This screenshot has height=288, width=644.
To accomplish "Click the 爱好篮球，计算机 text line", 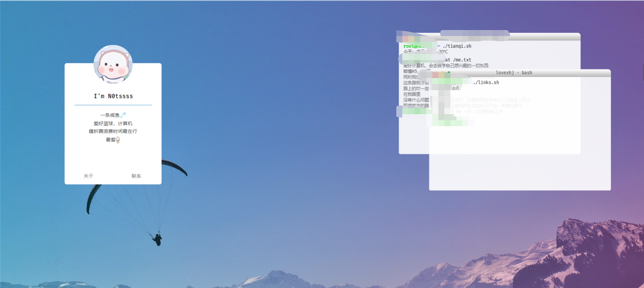I will (113, 124).
